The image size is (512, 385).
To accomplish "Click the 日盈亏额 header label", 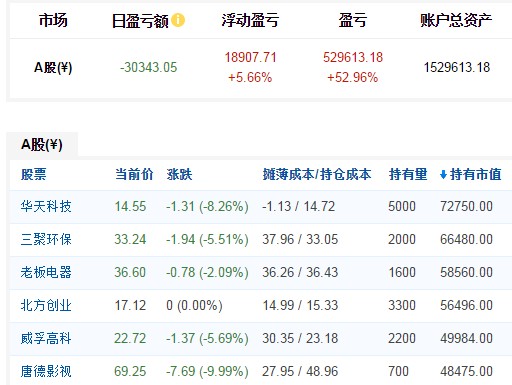I will (x=140, y=21).
